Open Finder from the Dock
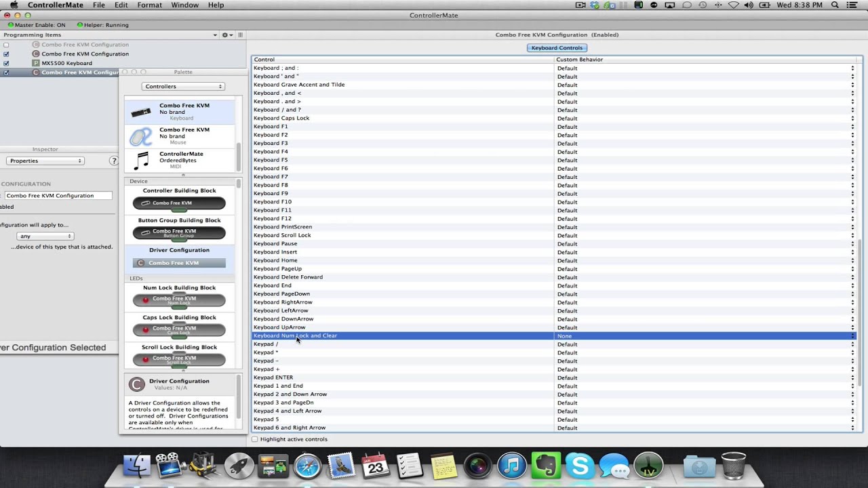The height and width of the screenshot is (488, 868). tap(136, 466)
